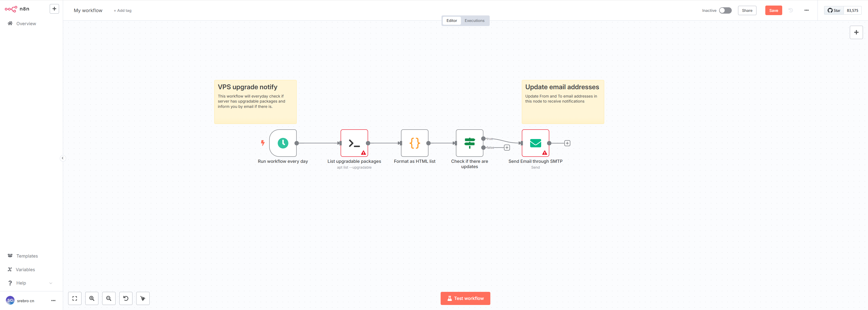
Task: Open the Send Email through SMTP node
Action: 535,143
